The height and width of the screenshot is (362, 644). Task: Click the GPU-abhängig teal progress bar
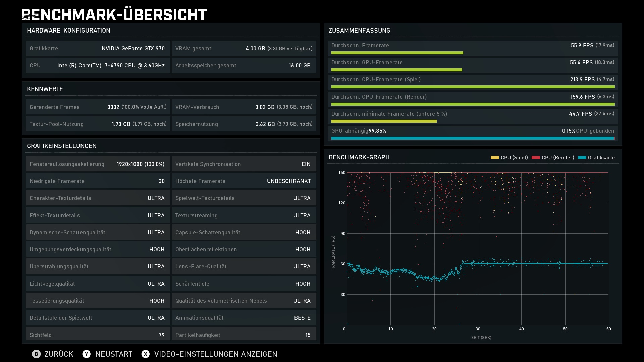(x=472, y=138)
